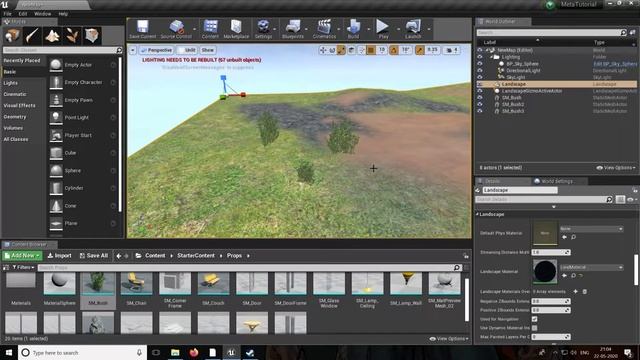This screenshot has width=640, height=360.
Task: Open the Settings toolbar icon
Action: [x=263, y=29]
